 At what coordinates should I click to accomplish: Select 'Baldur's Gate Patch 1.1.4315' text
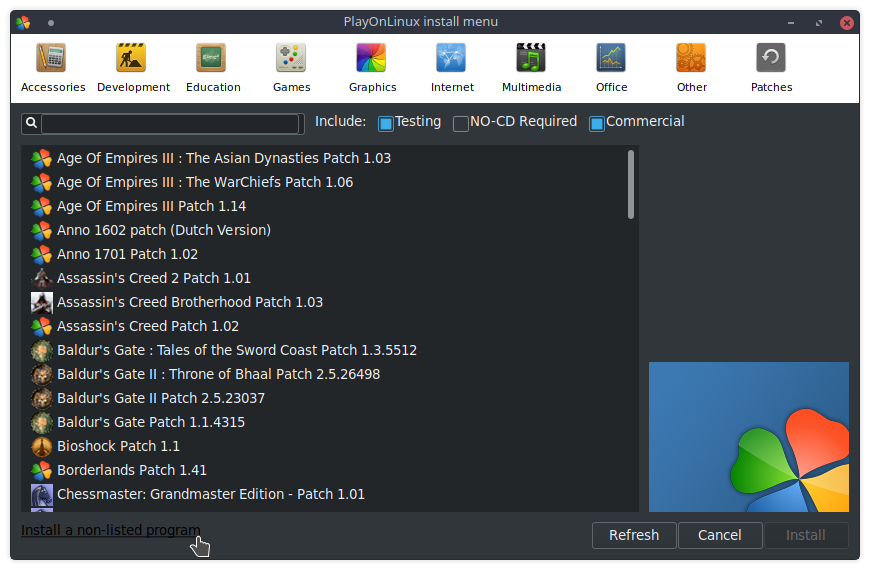pyautogui.click(x=151, y=422)
